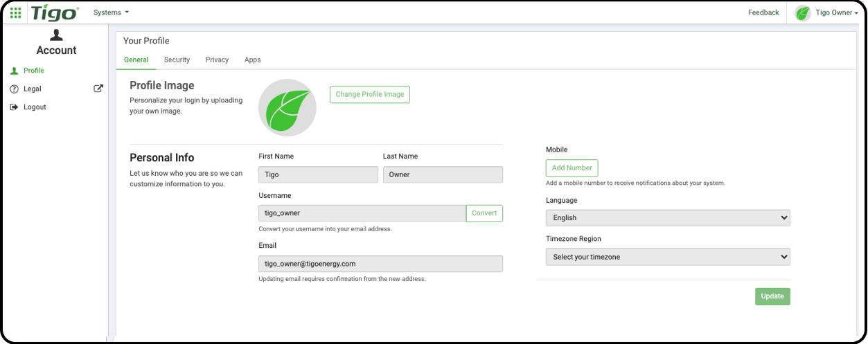Open the apps grid icon
Screen dimensions: 868x344
(x=15, y=12)
